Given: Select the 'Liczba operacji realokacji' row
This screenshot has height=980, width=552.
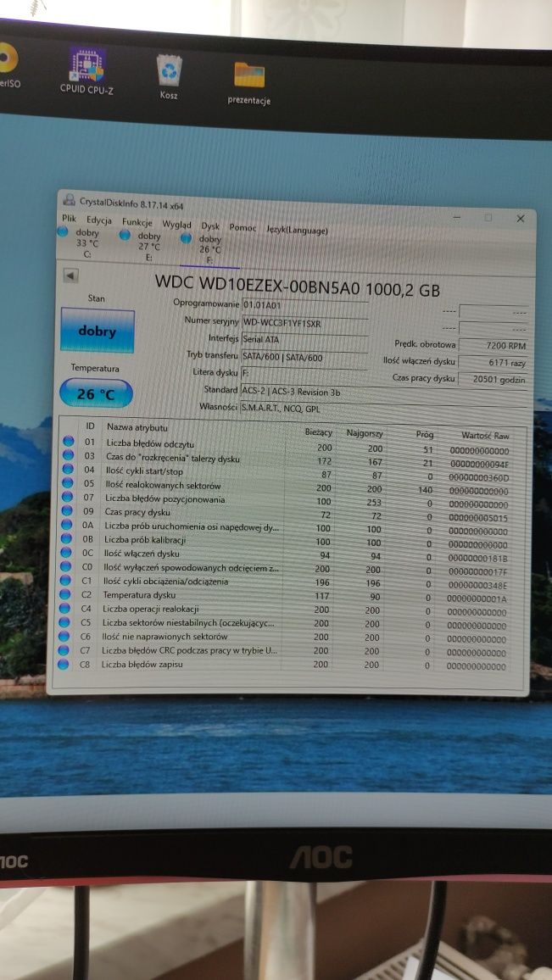Looking at the screenshot, I should [x=284, y=610].
